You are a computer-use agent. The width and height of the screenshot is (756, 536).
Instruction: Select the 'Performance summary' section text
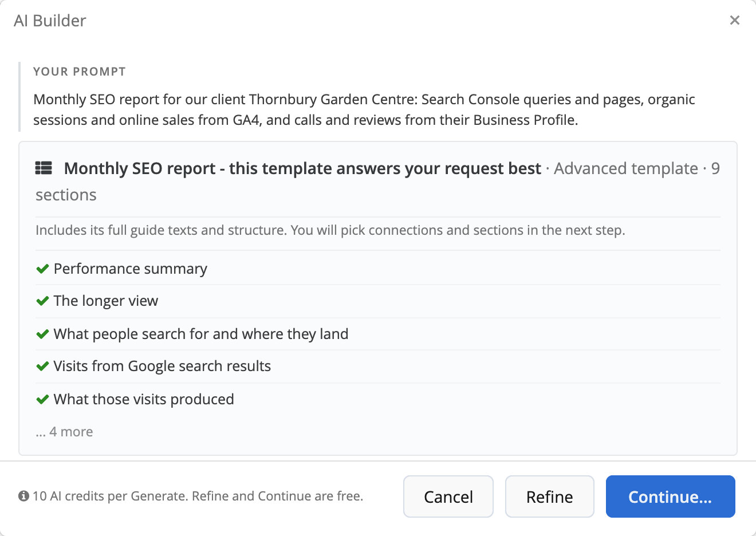click(x=131, y=269)
